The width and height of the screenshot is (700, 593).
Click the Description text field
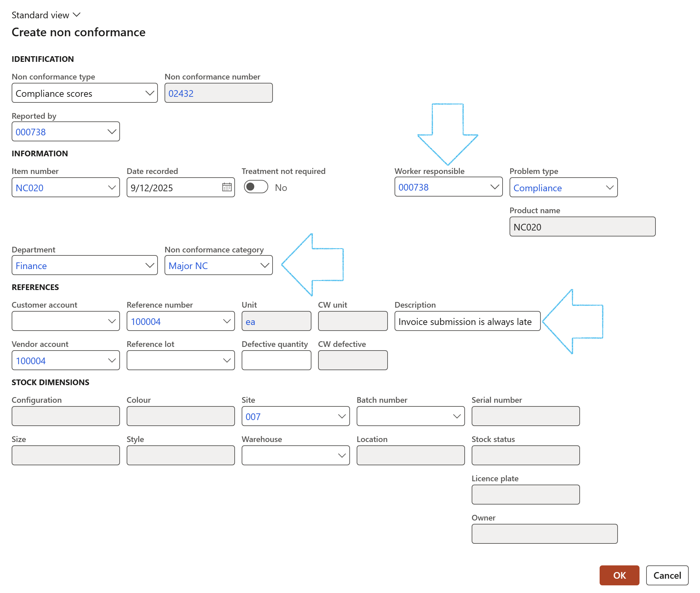coord(467,321)
